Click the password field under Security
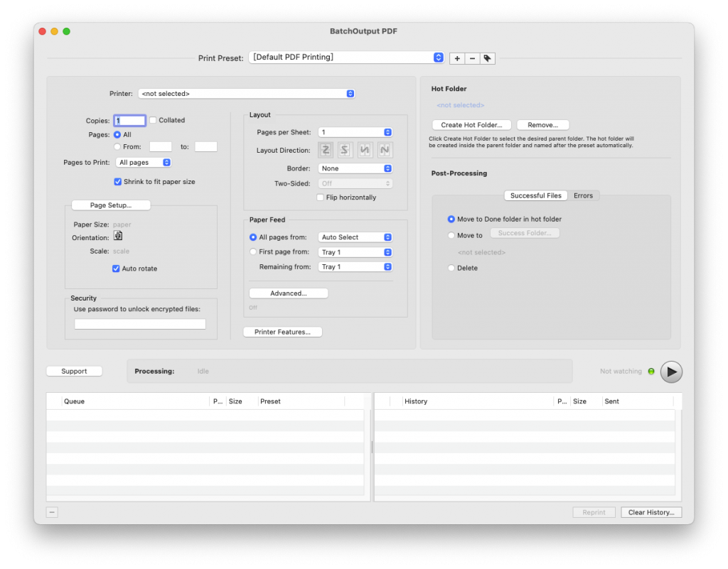The width and height of the screenshot is (728, 569). click(140, 324)
